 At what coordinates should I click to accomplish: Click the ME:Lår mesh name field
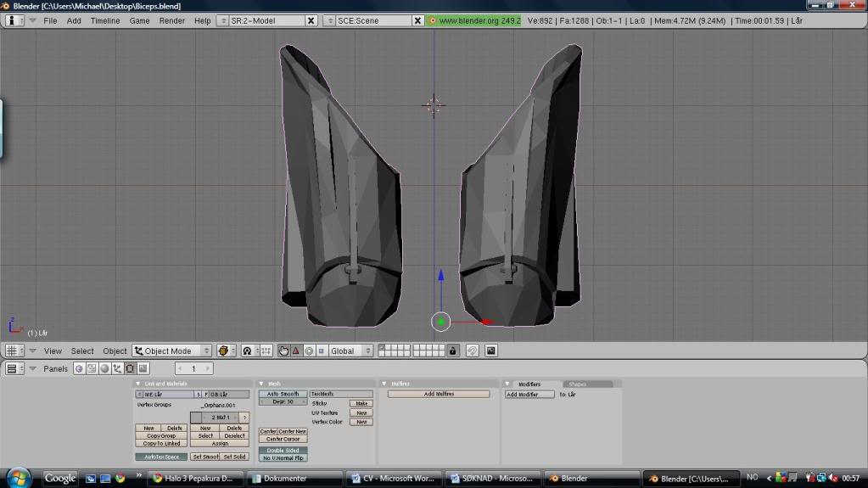tap(169, 395)
